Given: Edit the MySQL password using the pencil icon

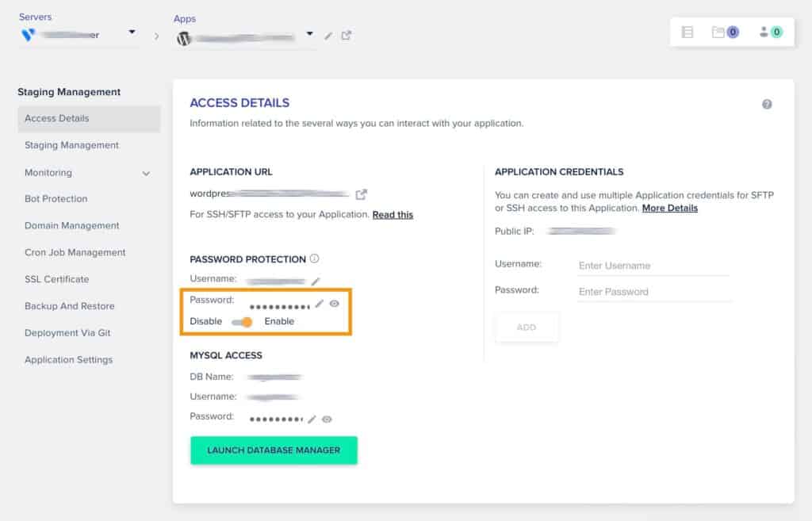Looking at the screenshot, I should (x=312, y=419).
